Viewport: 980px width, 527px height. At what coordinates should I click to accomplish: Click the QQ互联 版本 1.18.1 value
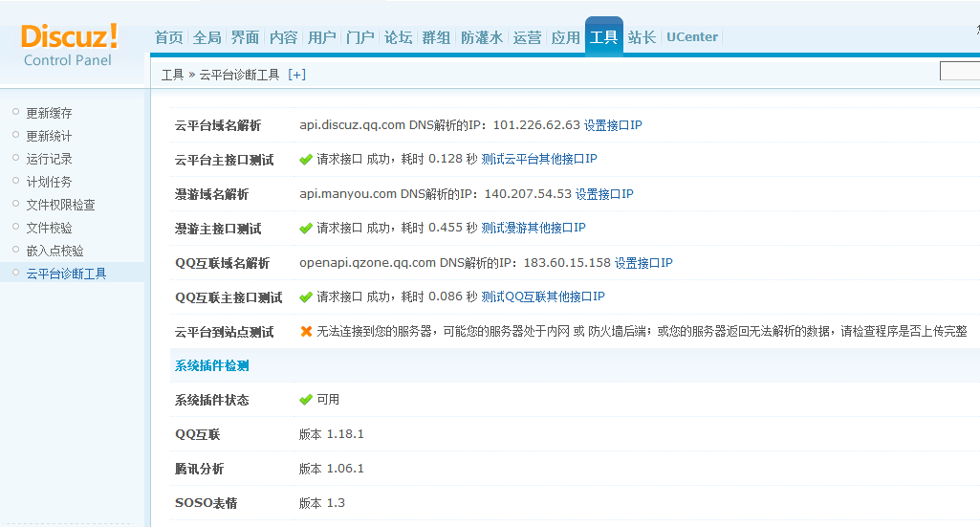point(331,434)
